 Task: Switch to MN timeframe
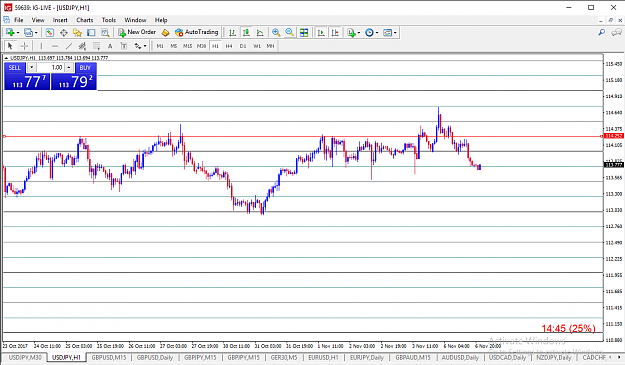pyautogui.click(x=270, y=46)
